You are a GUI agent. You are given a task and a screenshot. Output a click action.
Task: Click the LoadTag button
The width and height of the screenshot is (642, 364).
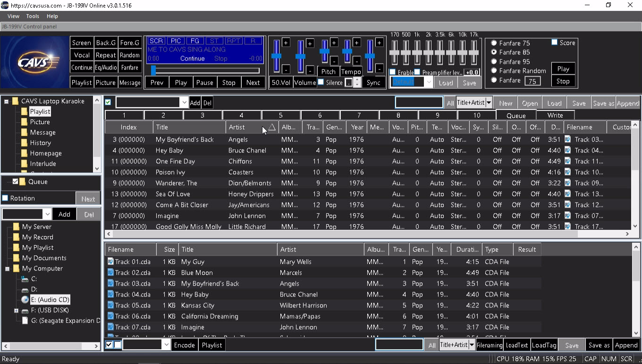pyautogui.click(x=544, y=345)
